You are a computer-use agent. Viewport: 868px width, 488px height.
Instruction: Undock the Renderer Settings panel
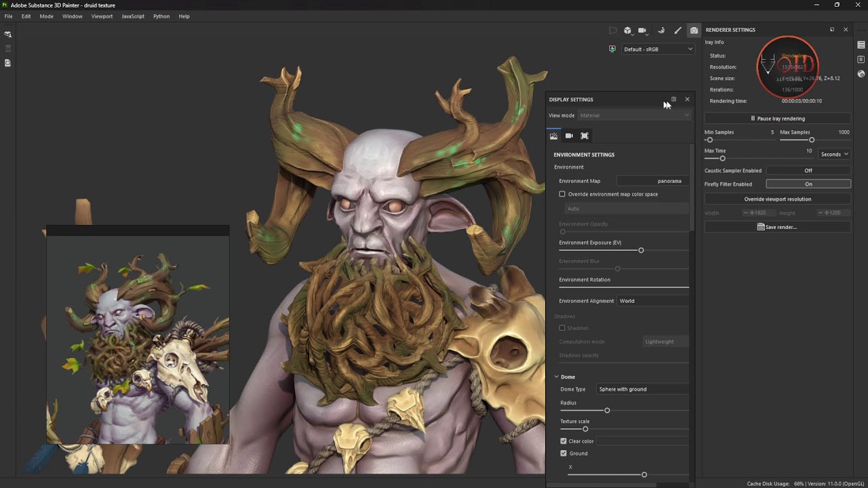832,30
